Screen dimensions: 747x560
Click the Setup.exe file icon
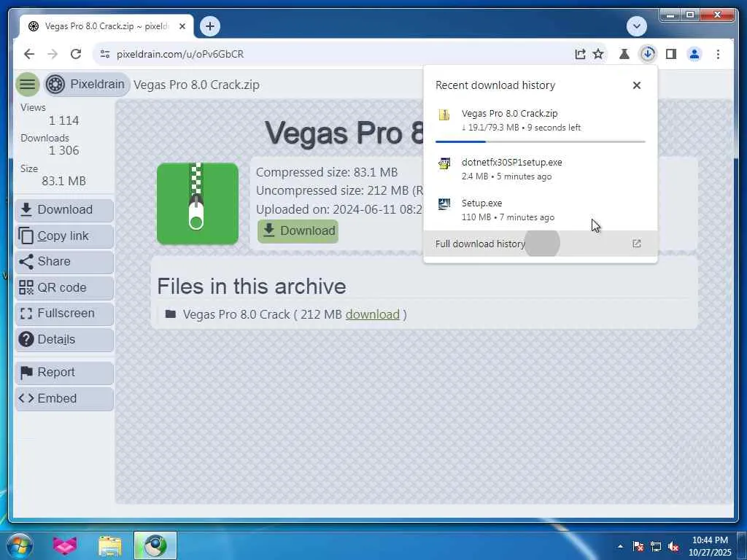tap(444, 204)
